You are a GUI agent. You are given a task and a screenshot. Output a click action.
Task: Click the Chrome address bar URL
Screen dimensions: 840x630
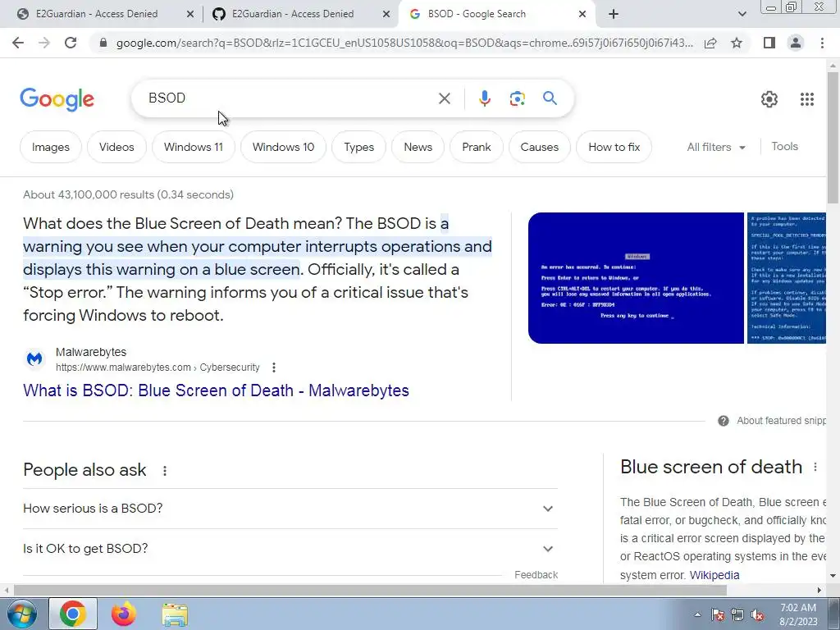404,43
